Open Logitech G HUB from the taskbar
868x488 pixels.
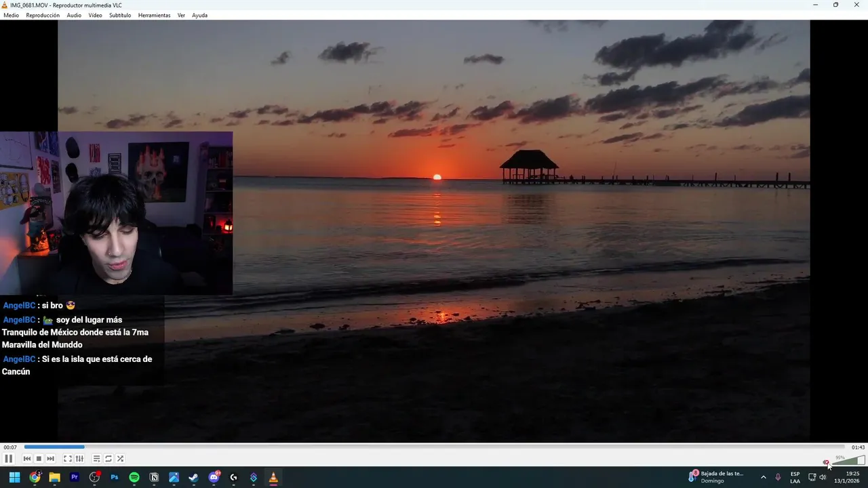pos(234,477)
